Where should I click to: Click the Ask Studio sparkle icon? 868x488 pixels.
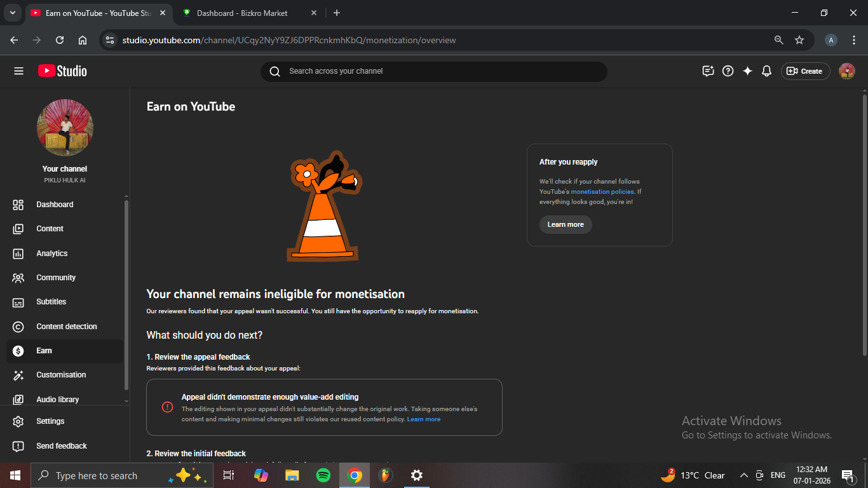(747, 71)
